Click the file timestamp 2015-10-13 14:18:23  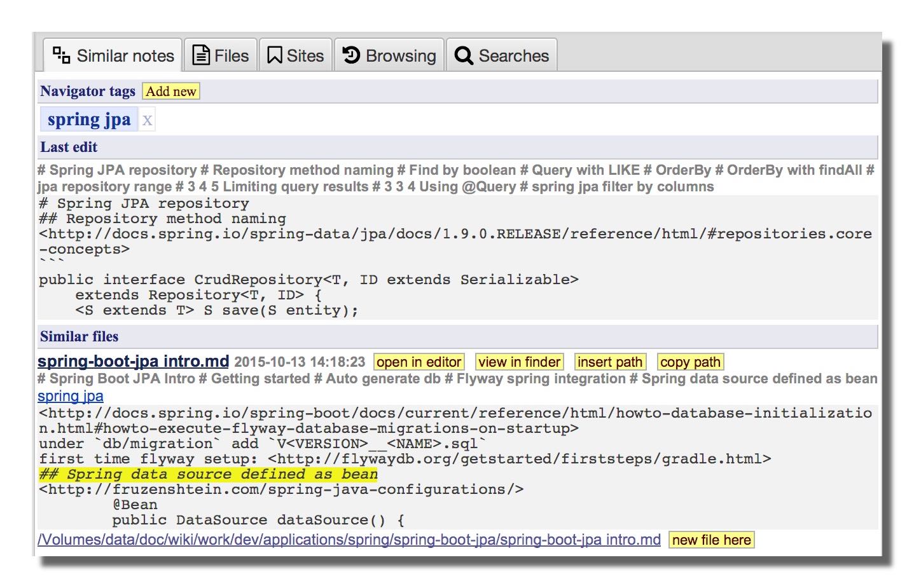(x=300, y=362)
